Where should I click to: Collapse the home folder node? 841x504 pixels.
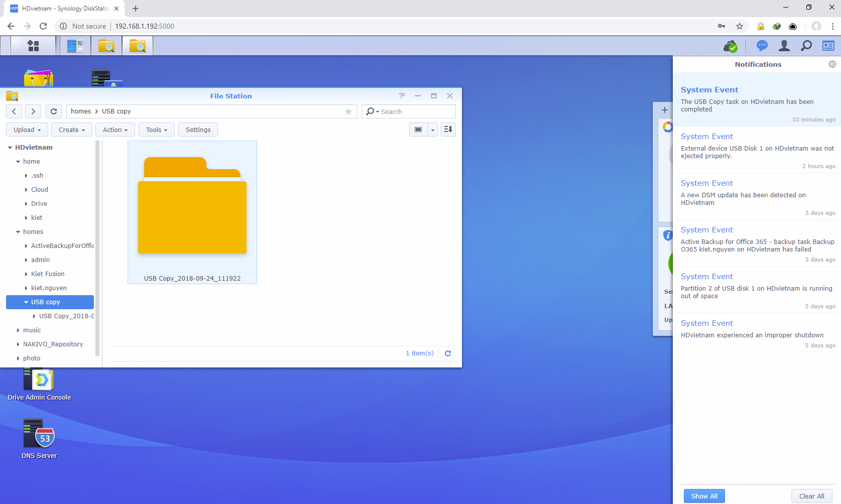pos(18,162)
